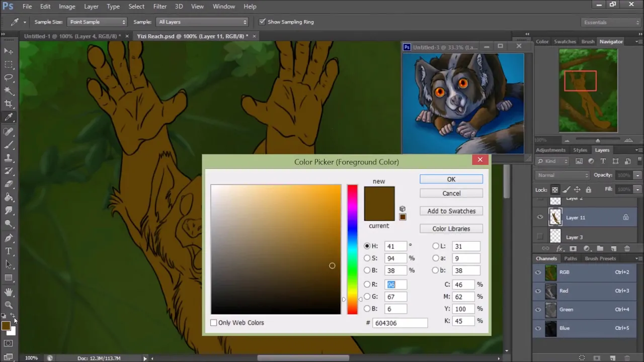The width and height of the screenshot is (644, 362).
Task: Hide the Red channel eye
Action: point(538,291)
